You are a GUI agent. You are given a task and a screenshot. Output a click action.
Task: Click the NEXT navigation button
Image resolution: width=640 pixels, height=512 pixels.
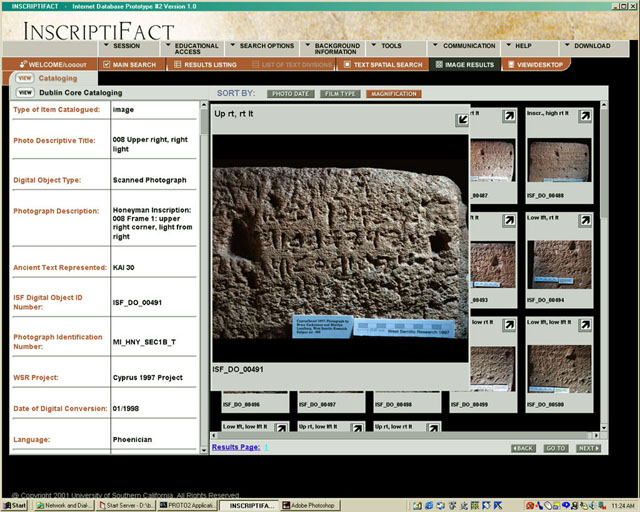[x=588, y=448]
